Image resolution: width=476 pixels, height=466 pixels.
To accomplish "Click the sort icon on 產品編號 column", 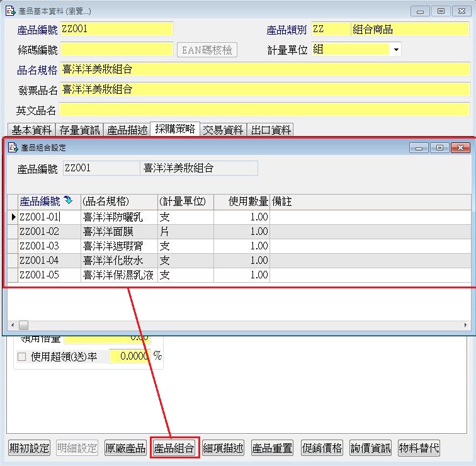I will tap(68, 201).
